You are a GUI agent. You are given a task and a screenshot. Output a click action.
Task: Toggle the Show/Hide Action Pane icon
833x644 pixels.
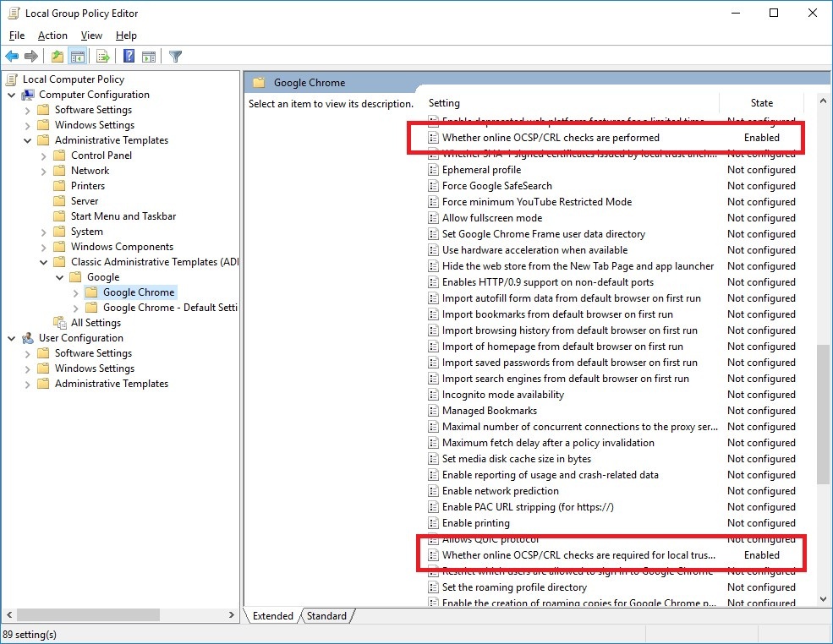tap(149, 56)
